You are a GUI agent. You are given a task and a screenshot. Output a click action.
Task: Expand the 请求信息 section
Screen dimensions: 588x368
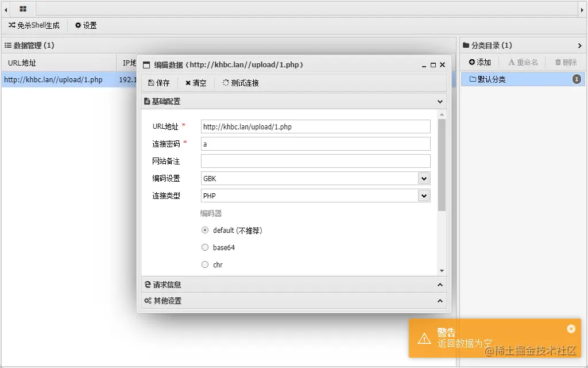pyautogui.click(x=440, y=285)
